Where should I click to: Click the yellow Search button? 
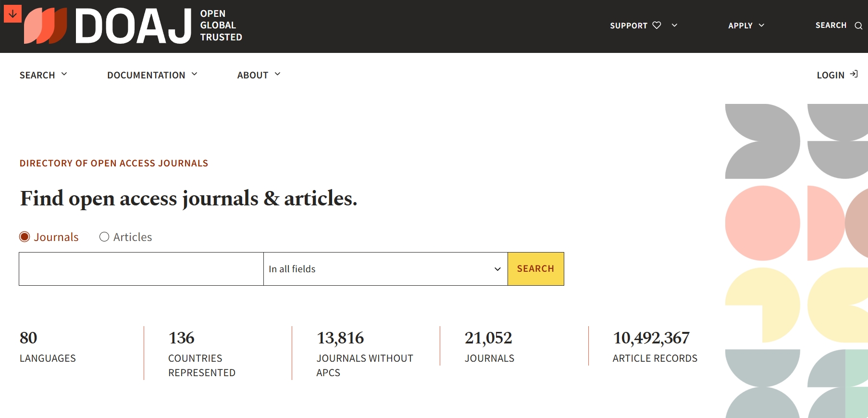[535, 269]
